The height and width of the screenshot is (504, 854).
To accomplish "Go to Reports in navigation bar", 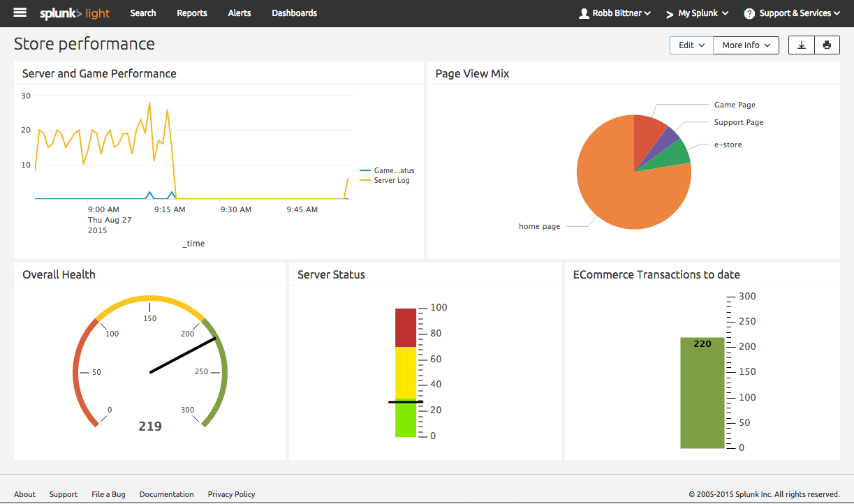I will (192, 13).
